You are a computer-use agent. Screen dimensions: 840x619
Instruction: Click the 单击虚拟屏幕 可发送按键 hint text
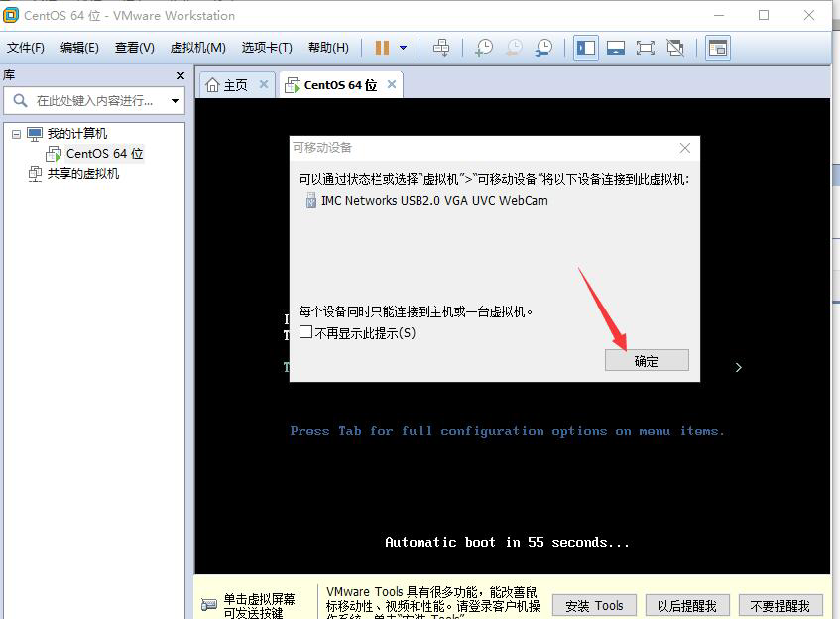259,605
